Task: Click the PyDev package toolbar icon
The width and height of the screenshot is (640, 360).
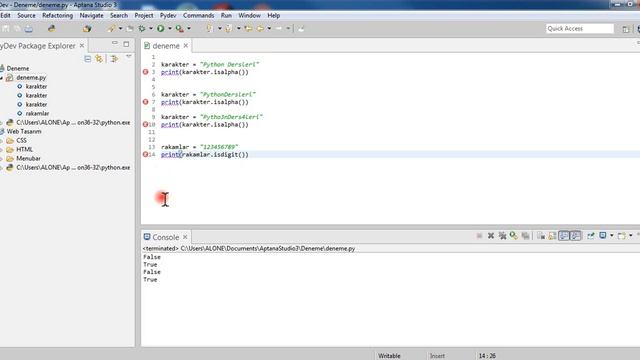Action: click(87, 29)
